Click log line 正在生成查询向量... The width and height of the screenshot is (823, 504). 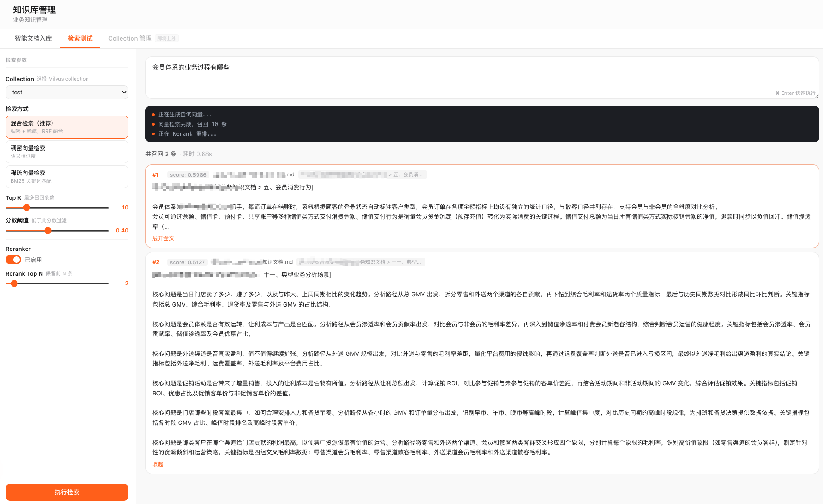point(185,115)
